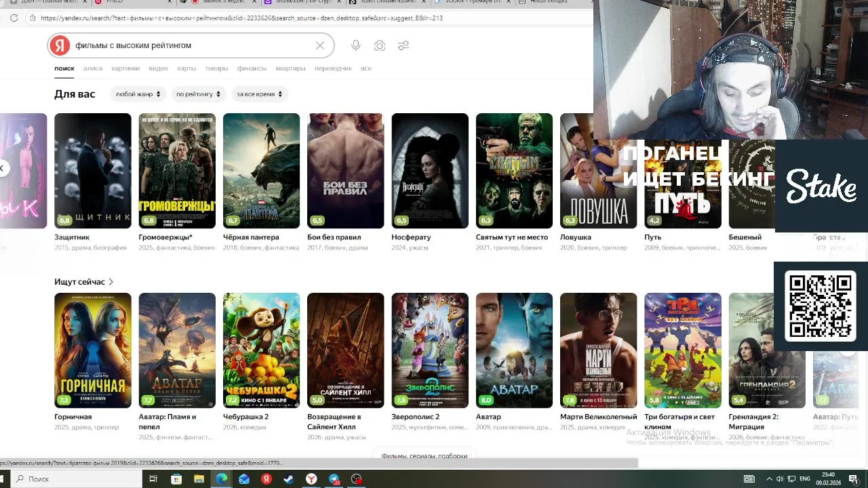Open the Ищут сейчас section link
This screenshot has width=868, height=488.
click(84, 282)
